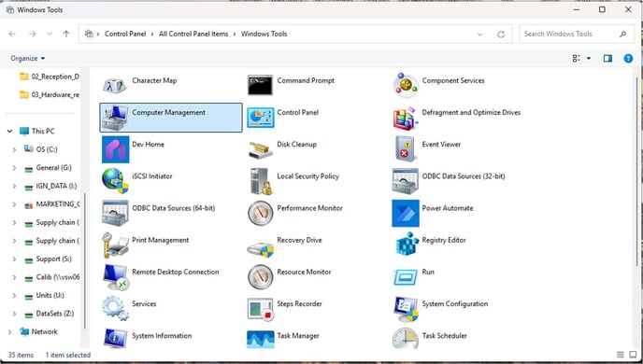Open the Character Map icon

(115, 85)
